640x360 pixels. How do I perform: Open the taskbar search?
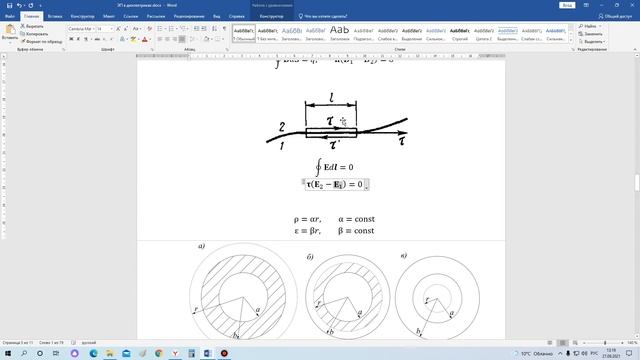click(24, 353)
